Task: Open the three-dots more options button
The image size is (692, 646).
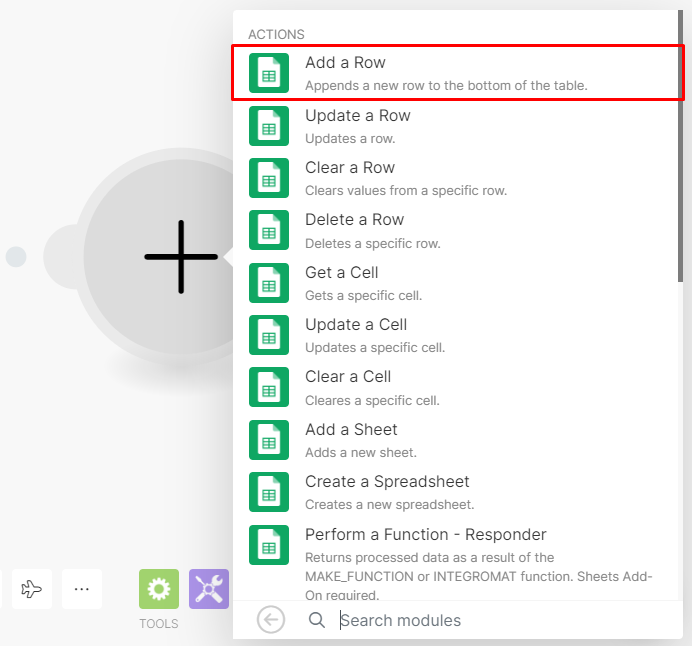Action: point(82,589)
